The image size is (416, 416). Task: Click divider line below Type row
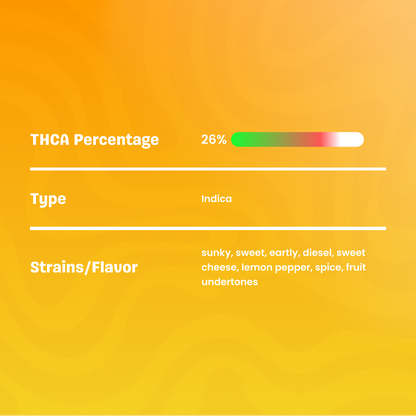(208, 228)
